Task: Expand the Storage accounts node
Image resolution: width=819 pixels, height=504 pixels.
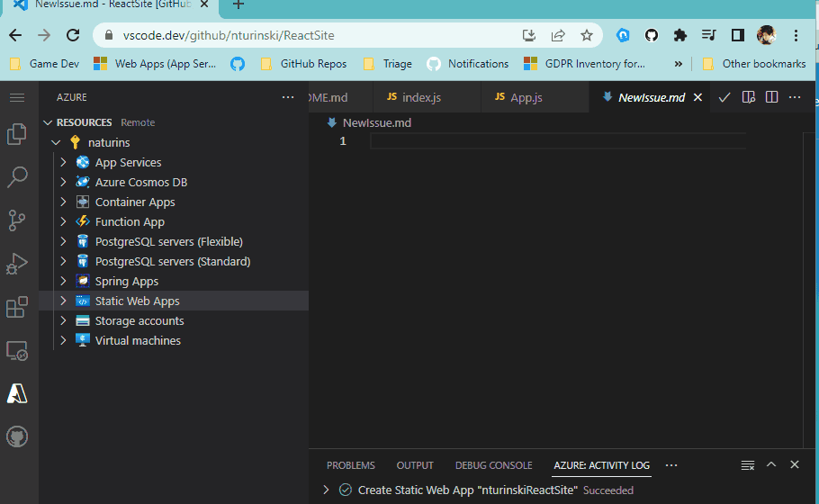Action: [63, 320]
